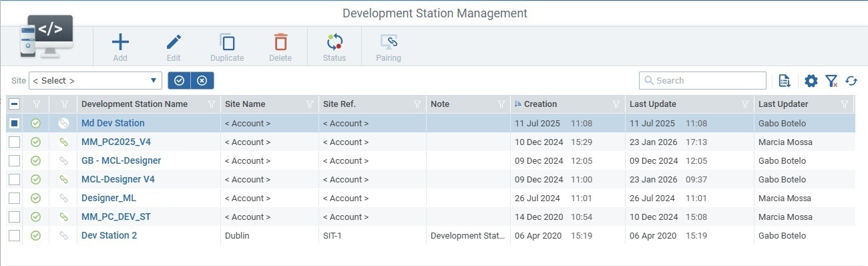The image size is (868, 266).
Task: Click the Dublin site name cell
Action: pos(238,235)
